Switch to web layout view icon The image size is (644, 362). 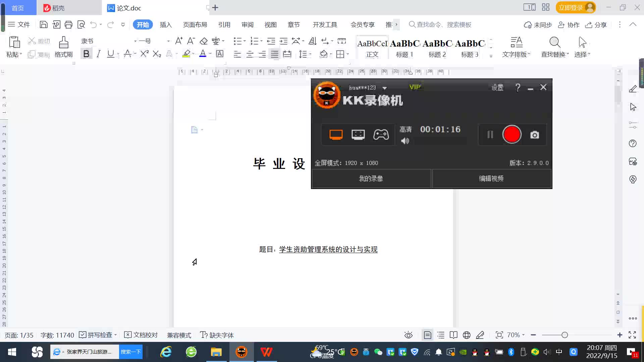coord(467,335)
